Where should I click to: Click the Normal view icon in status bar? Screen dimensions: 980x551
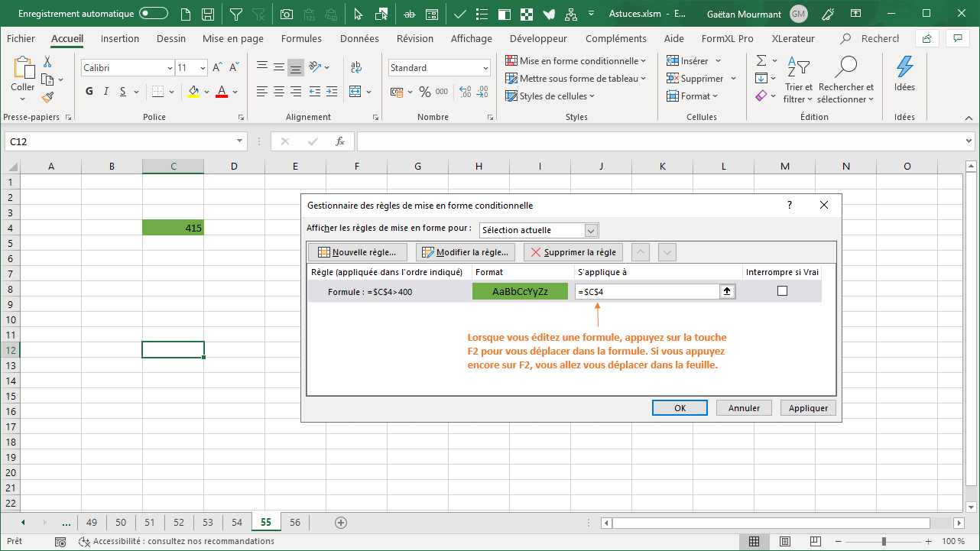754,542
